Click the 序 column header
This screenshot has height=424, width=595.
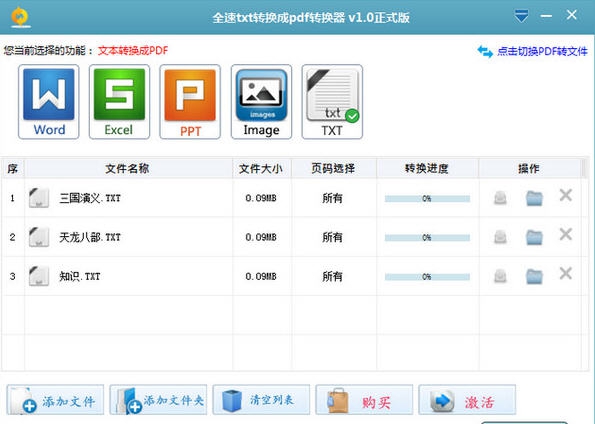click(13, 168)
